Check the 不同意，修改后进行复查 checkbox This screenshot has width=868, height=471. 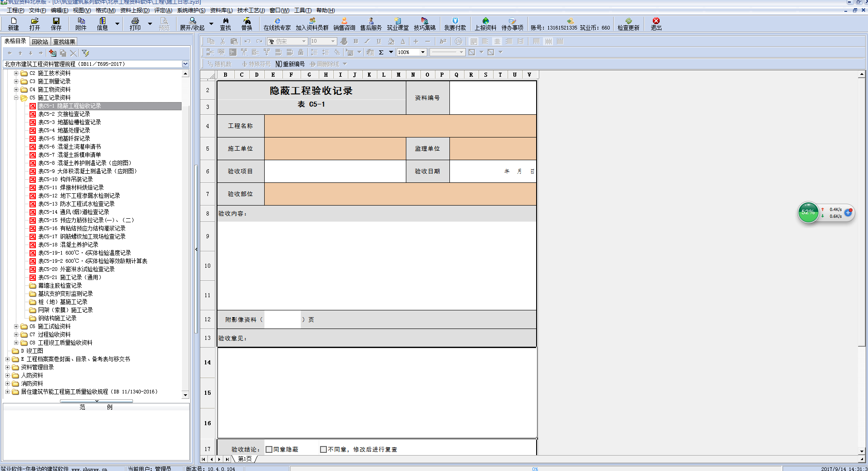pyautogui.click(x=323, y=449)
